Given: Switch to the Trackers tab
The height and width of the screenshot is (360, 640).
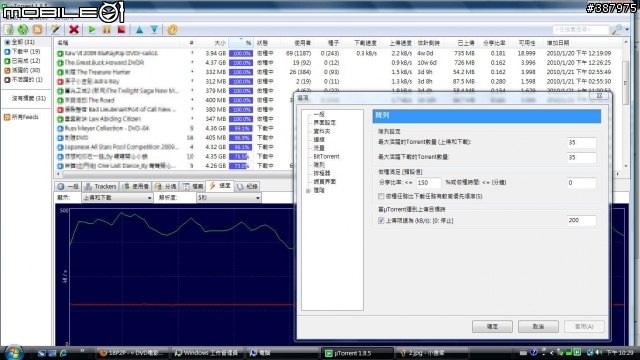Looking at the screenshot, I should coord(100,187).
